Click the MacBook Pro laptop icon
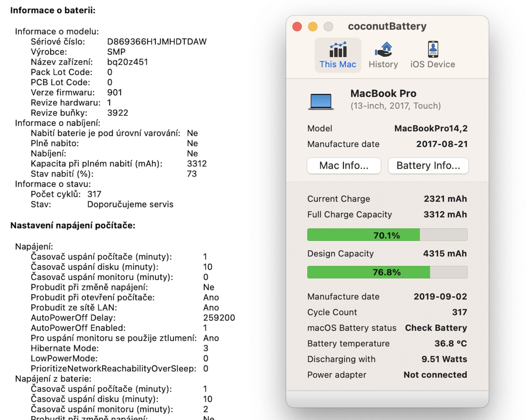The width and height of the screenshot is (527, 420). coord(321,101)
